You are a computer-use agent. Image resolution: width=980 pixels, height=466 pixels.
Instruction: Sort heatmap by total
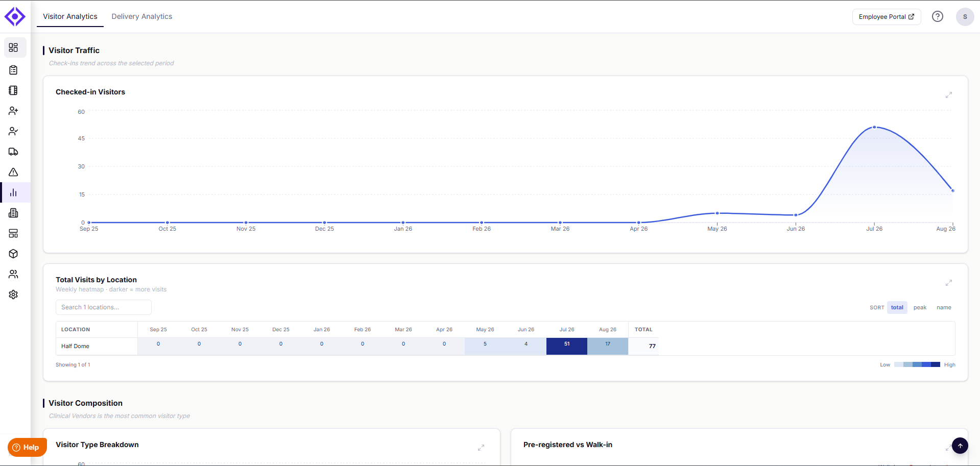[897, 307]
